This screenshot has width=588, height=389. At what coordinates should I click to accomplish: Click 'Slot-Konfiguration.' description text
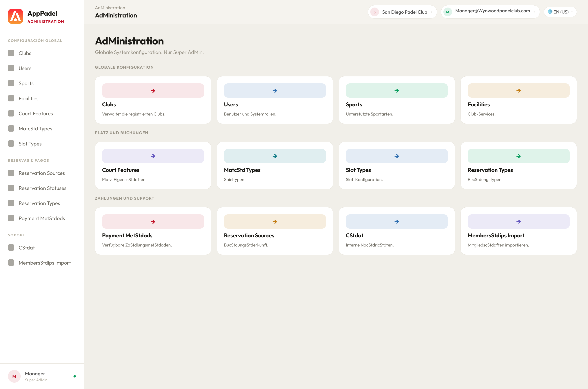(x=364, y=180)
